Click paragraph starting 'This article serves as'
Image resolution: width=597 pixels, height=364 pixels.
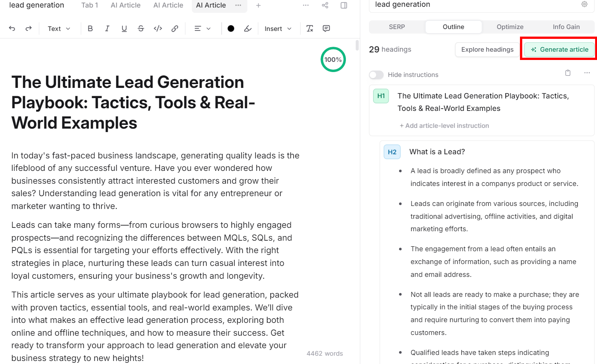pos(155,326)
